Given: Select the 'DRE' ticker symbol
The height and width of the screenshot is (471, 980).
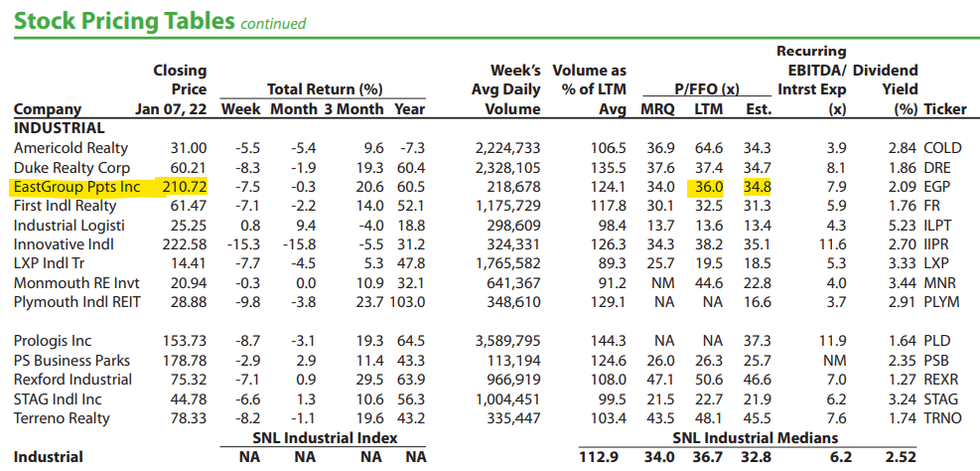Looking at the screenshot, I should pos(937,168).
